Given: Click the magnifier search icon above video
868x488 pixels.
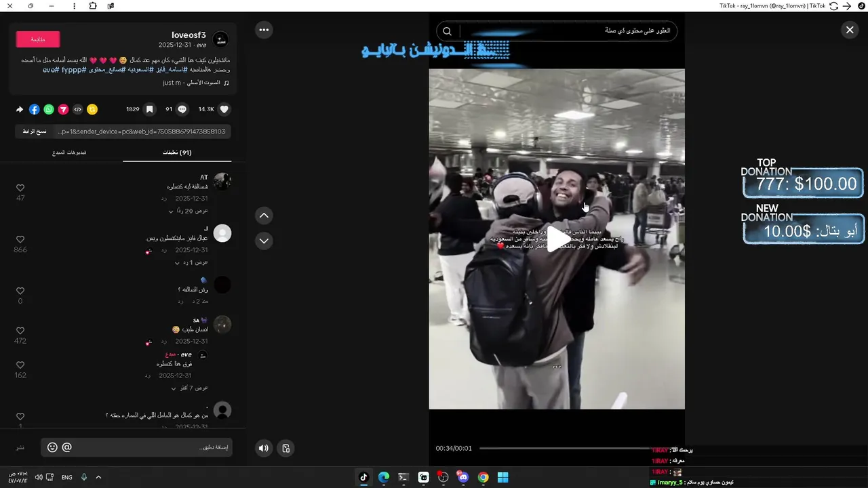Looking at the screenshot, I should (x=447, y=31).
